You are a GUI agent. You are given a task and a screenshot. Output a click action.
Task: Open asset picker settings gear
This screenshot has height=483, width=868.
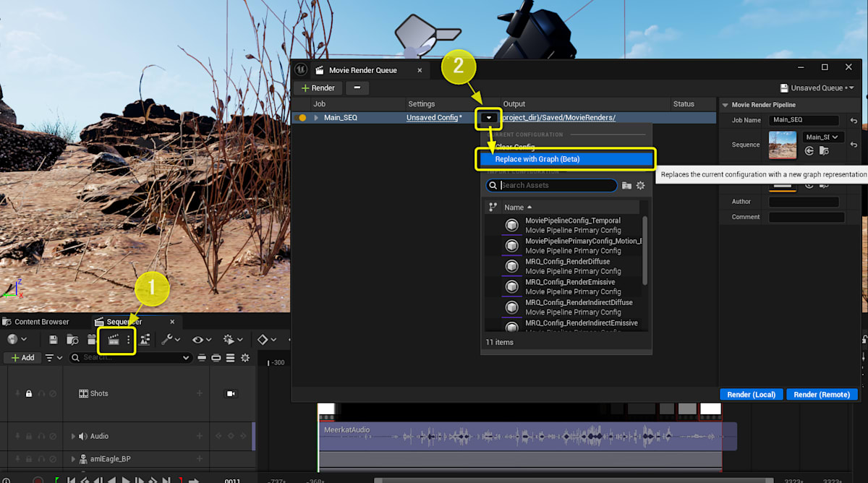click(640, 186)
